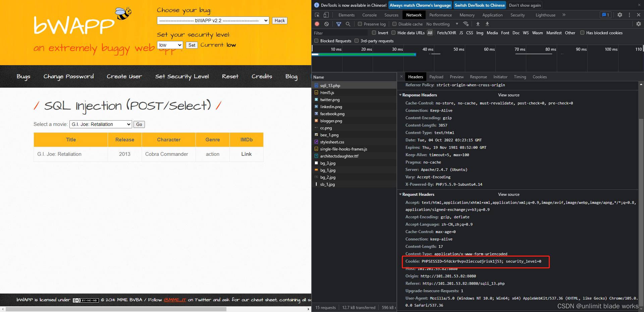Open the @MME_IT Twitter link

[x=175, y=300]
